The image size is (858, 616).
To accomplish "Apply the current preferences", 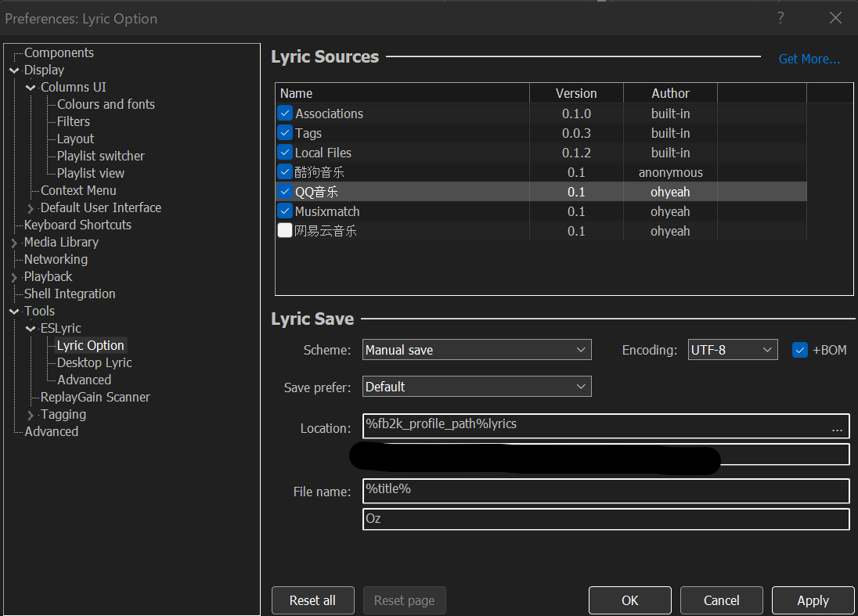I will point(813,600).
